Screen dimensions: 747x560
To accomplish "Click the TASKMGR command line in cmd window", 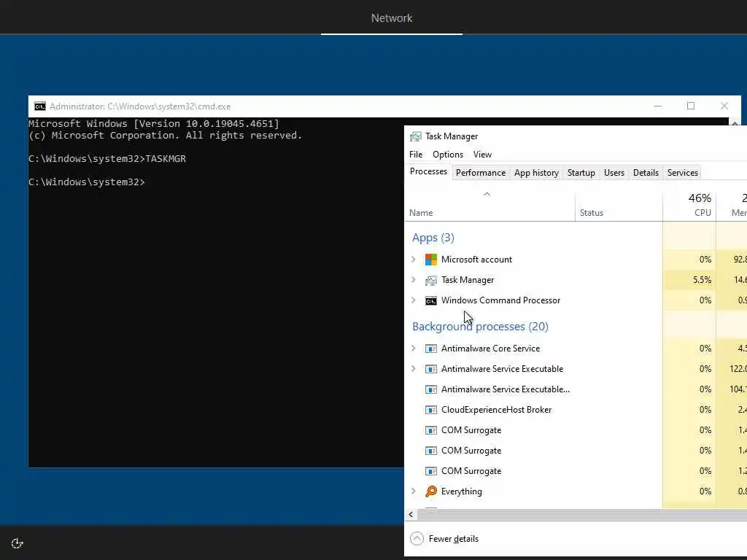I will pyautogui.click(x=107, y=159).
